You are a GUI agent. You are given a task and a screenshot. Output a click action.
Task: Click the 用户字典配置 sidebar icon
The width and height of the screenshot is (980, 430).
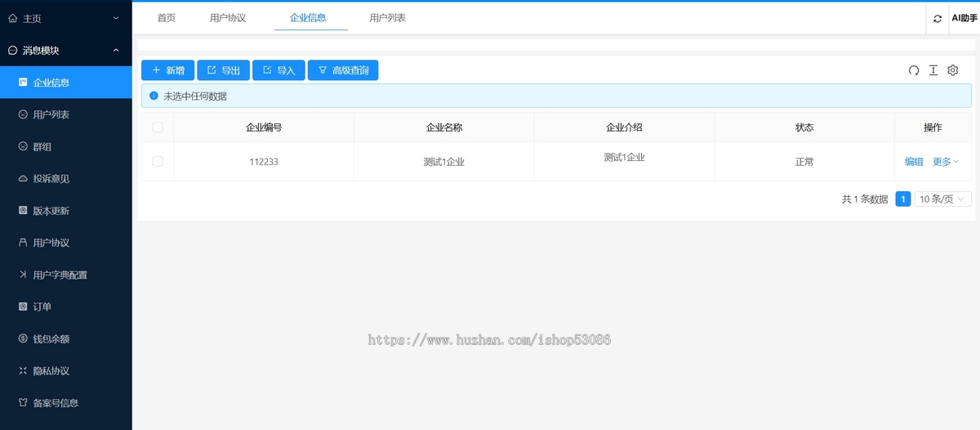pos(23,275)
